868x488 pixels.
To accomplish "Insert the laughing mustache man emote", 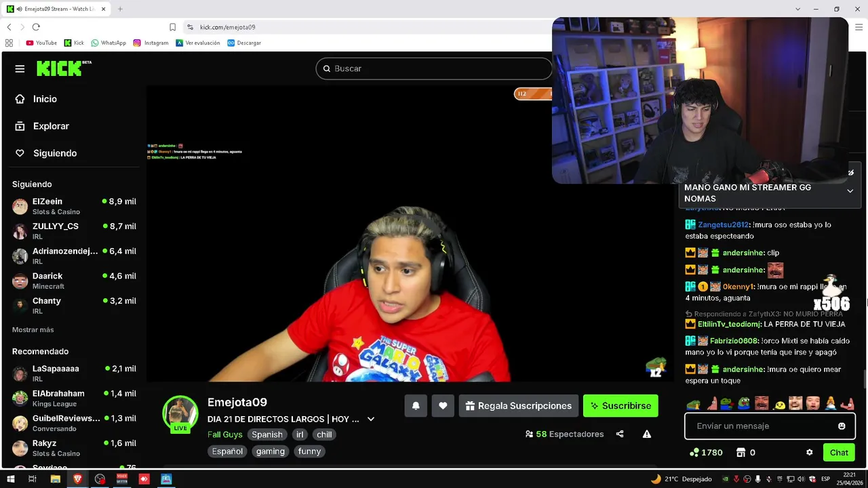I will coord(762,404).
